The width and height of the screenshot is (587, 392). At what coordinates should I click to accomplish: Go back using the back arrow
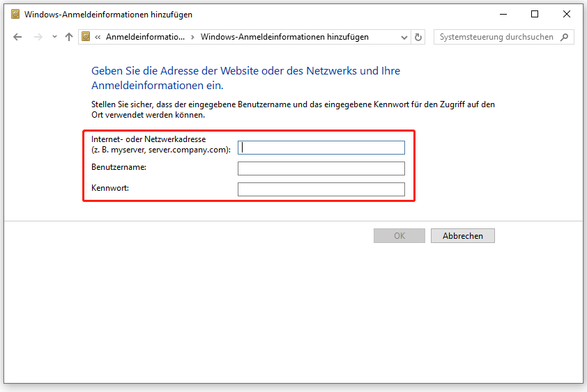[17, 37]
